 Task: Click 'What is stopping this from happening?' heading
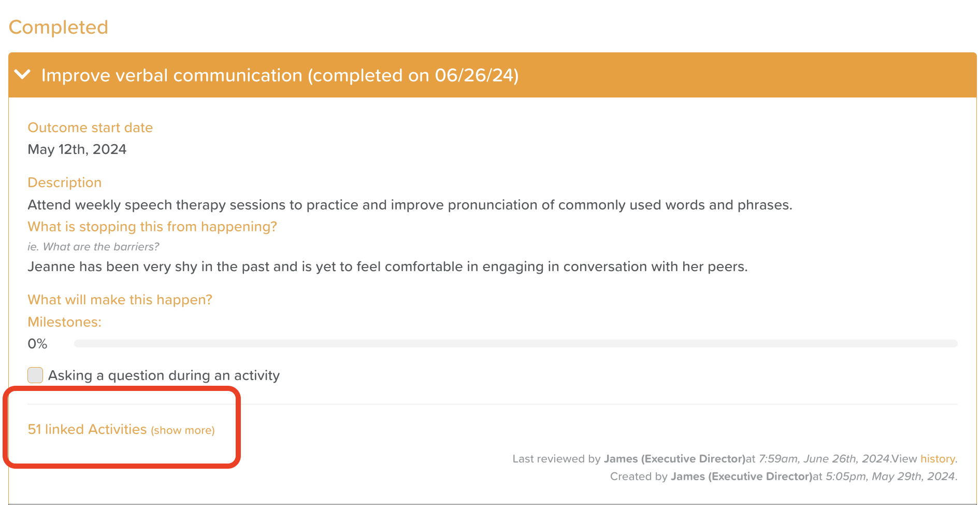point(152,227)
